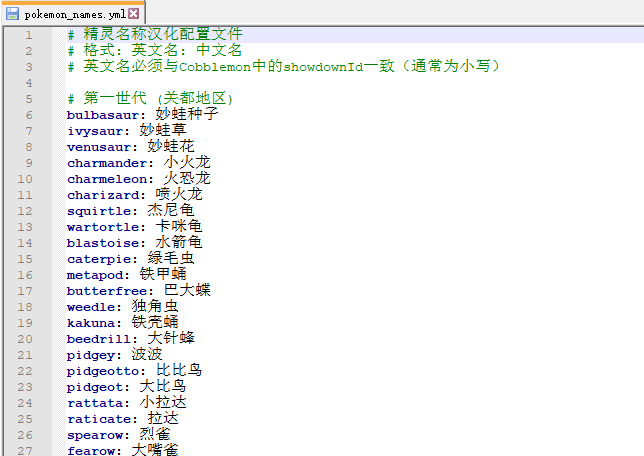The image size is (644, 456).
Task: Click the key 'charmander'
Action: (x=106, y=163)
